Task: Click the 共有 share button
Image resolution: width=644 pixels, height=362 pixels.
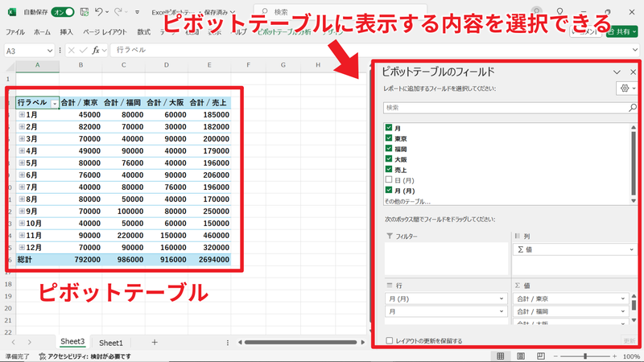Action: click(621, 31)
